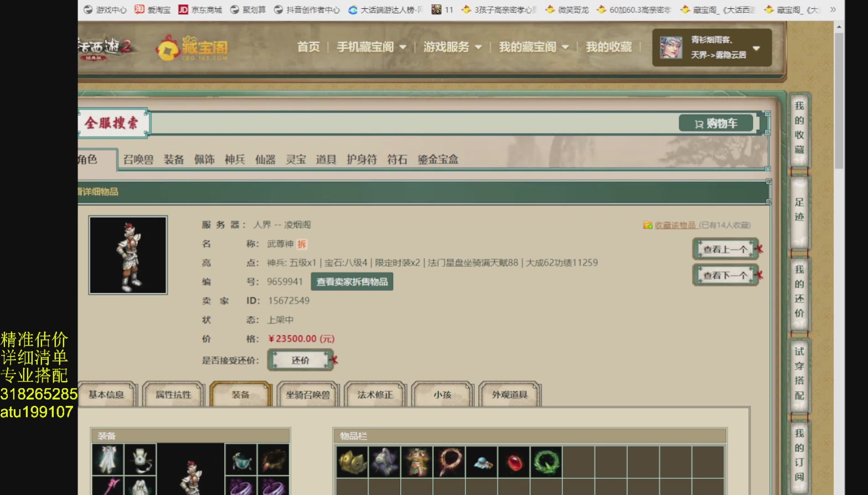Open the 爱淘宝 bookmark

153,10
